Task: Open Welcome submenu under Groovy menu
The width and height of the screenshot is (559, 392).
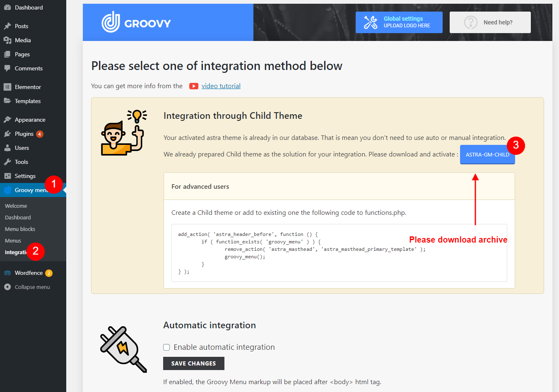Action: 16,206
